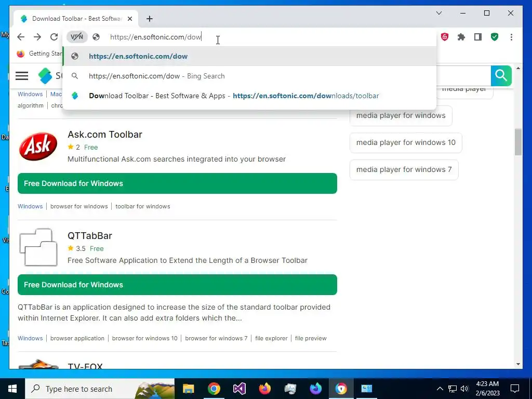The height and width of the screenshot is (399, 532).
Task: Close the Download Toolbar tab
Action: pyautogui.click(x=129, y=19)
